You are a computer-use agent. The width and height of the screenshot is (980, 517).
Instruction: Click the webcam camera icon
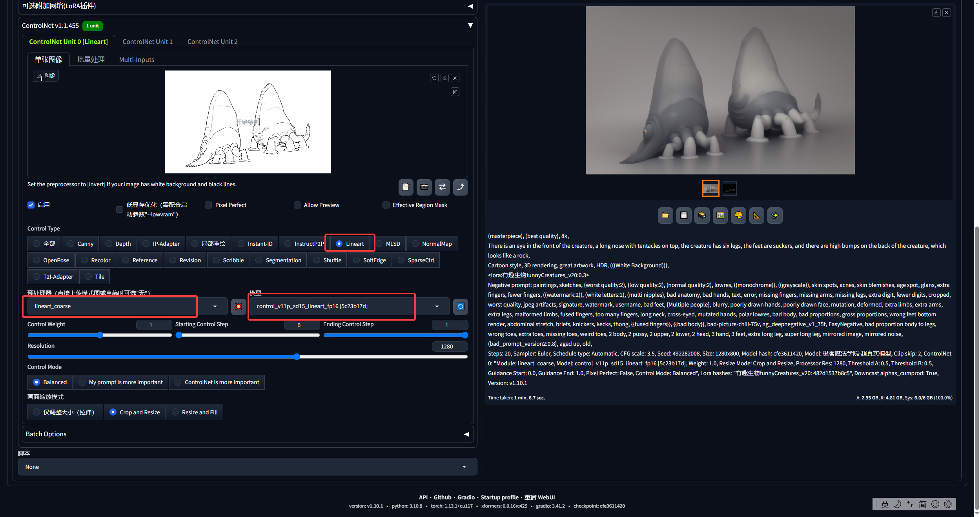(x=424, y=187)
